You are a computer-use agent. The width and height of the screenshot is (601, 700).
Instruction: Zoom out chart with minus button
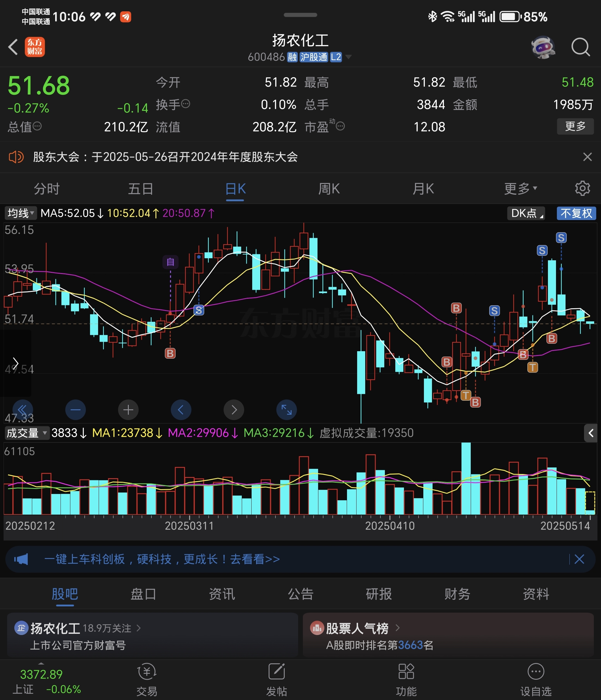[x=75, y=410]
